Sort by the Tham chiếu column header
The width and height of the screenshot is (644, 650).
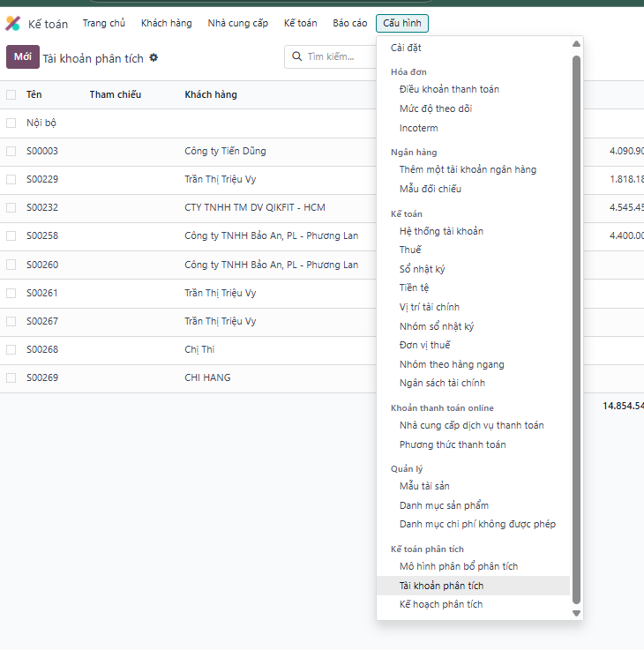[116, 94]
